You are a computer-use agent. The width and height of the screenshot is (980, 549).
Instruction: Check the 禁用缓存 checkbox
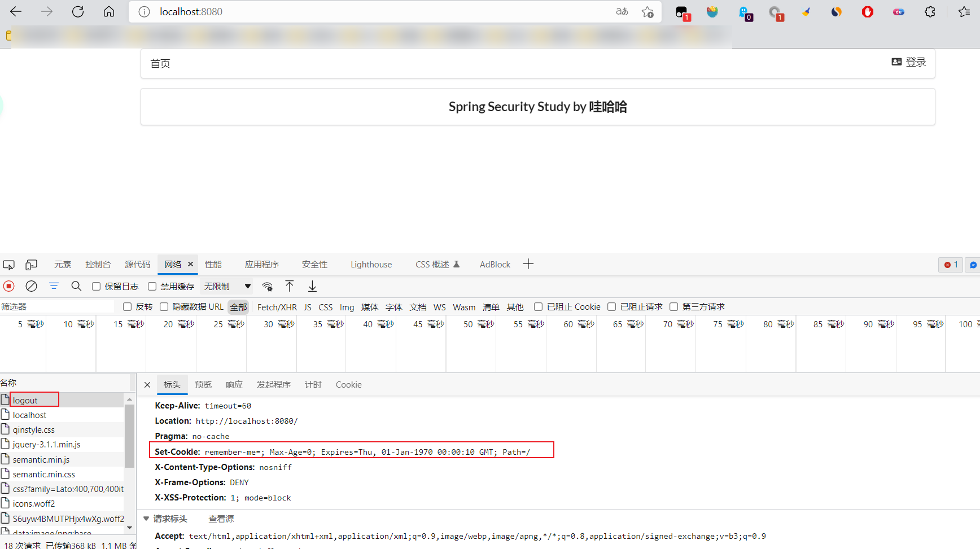point(152,287)
